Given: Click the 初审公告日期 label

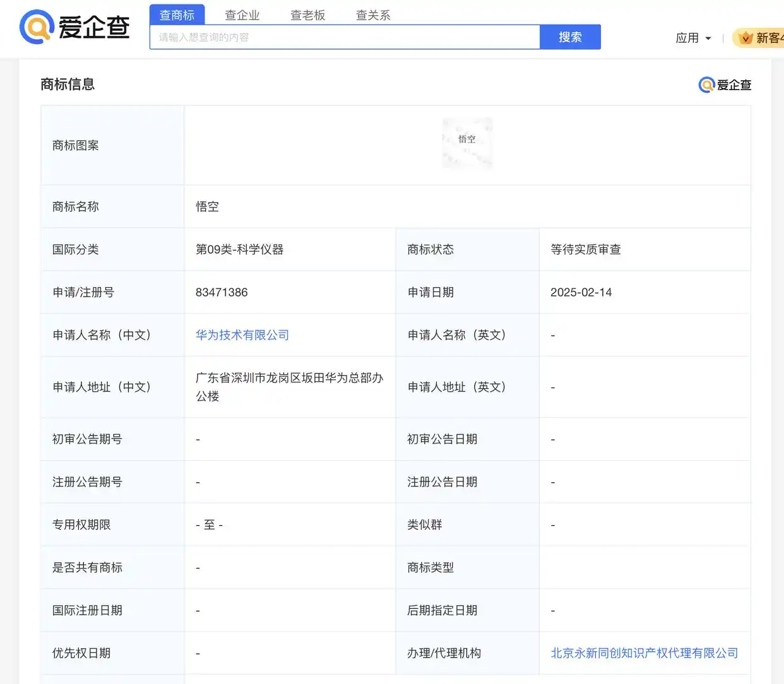Looking at the screenshot, I should [x=442, y=439].
